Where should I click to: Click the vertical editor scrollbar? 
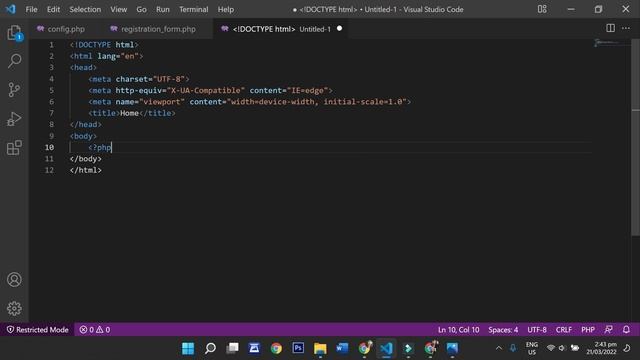636,137
